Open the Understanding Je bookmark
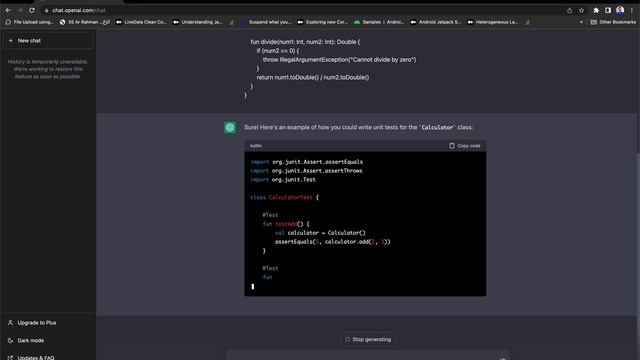The width and height of the screenshot is (640, 360). pyautogui.click(x=198, y=22)
